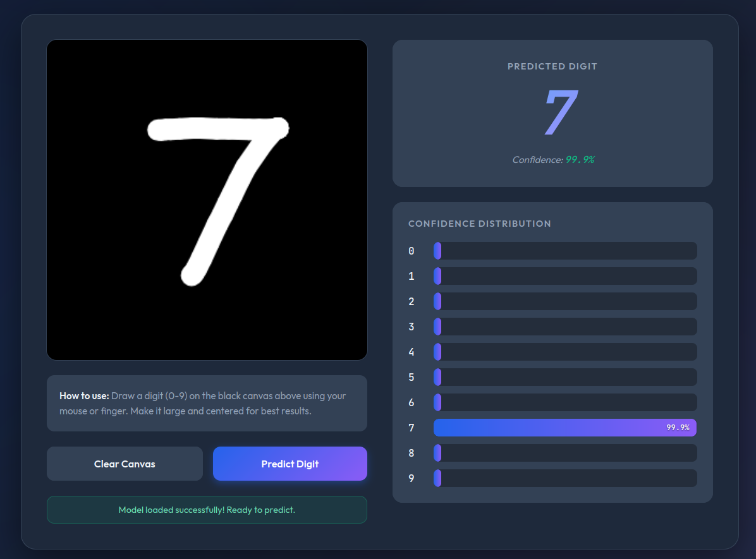This screenshot has width=756, height=559.
Task: Click the confidence bar for digit 4
Action: click(564, 352)
